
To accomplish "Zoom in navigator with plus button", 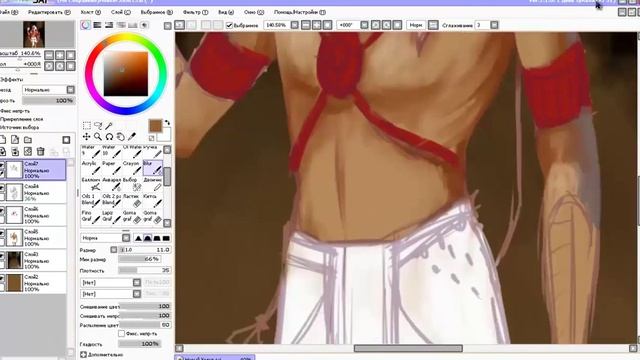I will pos(60,55).
